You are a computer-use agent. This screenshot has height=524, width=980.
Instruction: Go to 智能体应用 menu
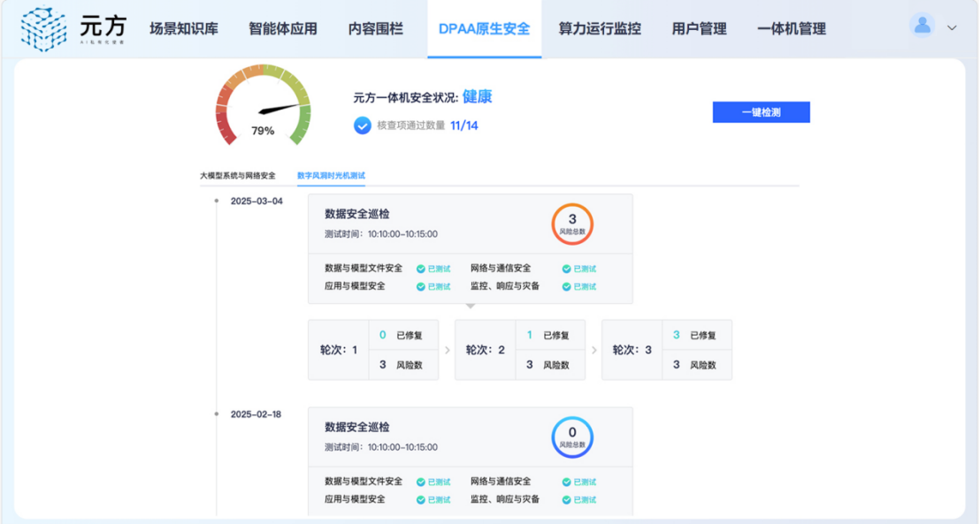283,29
